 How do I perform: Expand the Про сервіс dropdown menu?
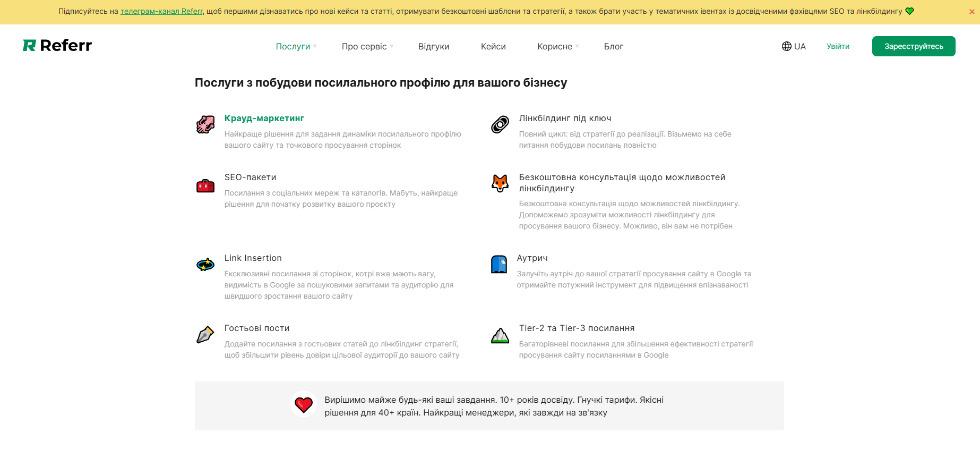(x=367, y=46)
